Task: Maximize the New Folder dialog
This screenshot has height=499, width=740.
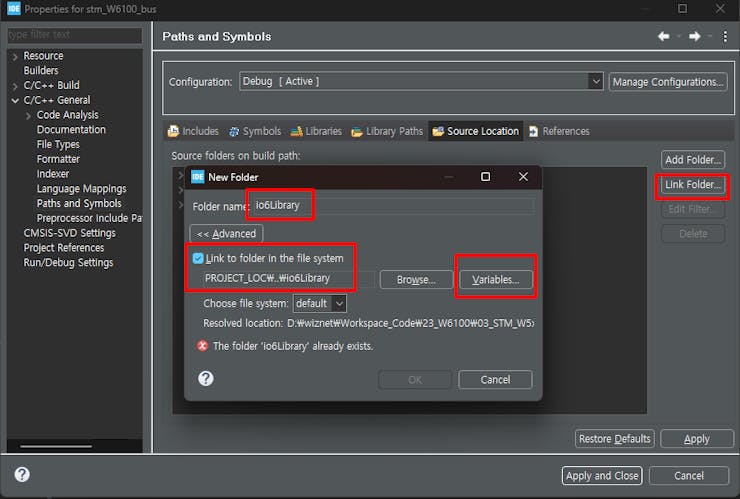Action: pyautogui.click(x=485, y=177)
